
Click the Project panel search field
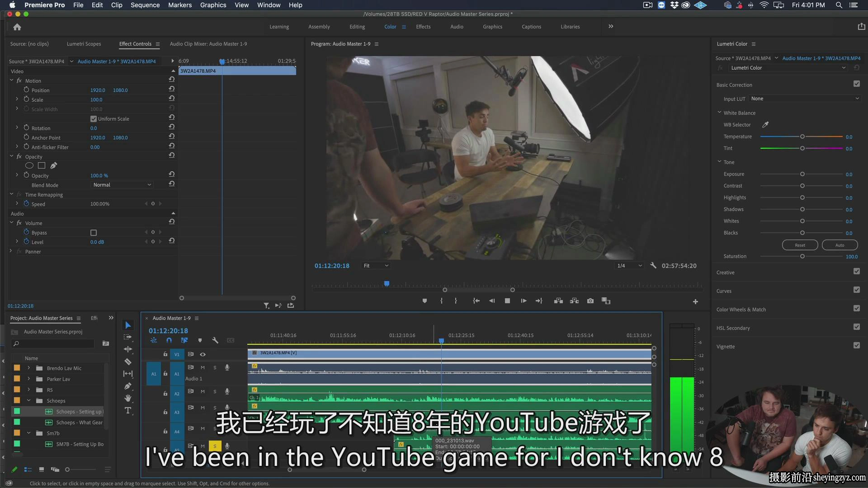53,344
